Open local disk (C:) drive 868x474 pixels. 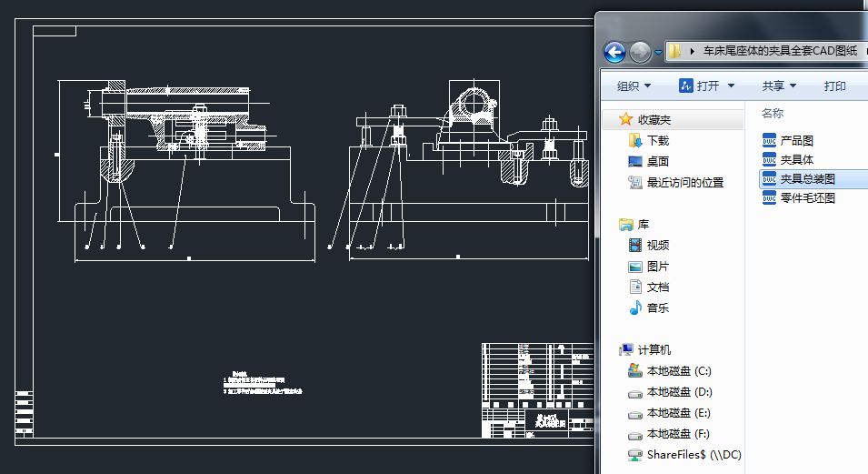coord(678,370)
